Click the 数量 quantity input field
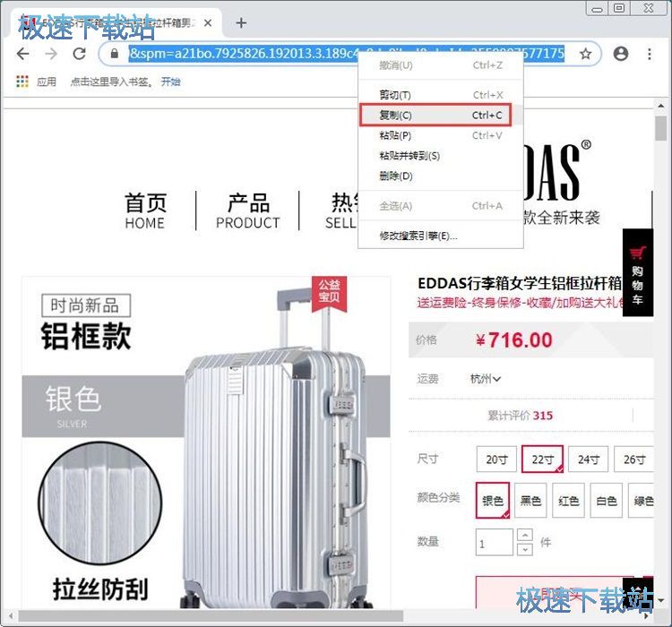 [494, 542]
